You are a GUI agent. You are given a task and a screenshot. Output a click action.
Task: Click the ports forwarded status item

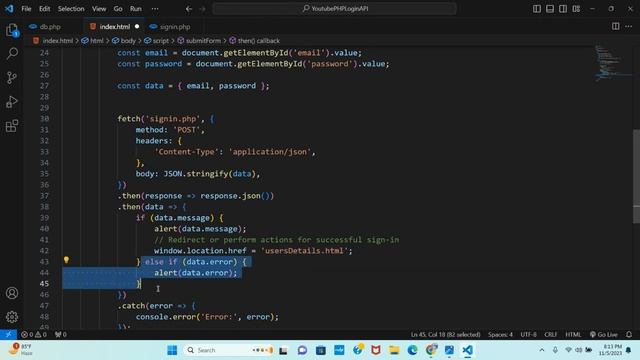(x=60, y=334)
